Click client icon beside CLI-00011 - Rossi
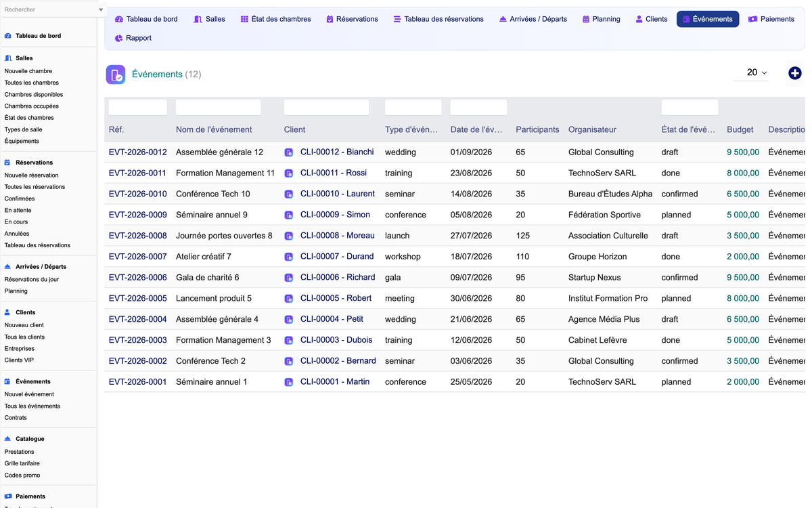The image size is (812, 508). click(289, 173)
